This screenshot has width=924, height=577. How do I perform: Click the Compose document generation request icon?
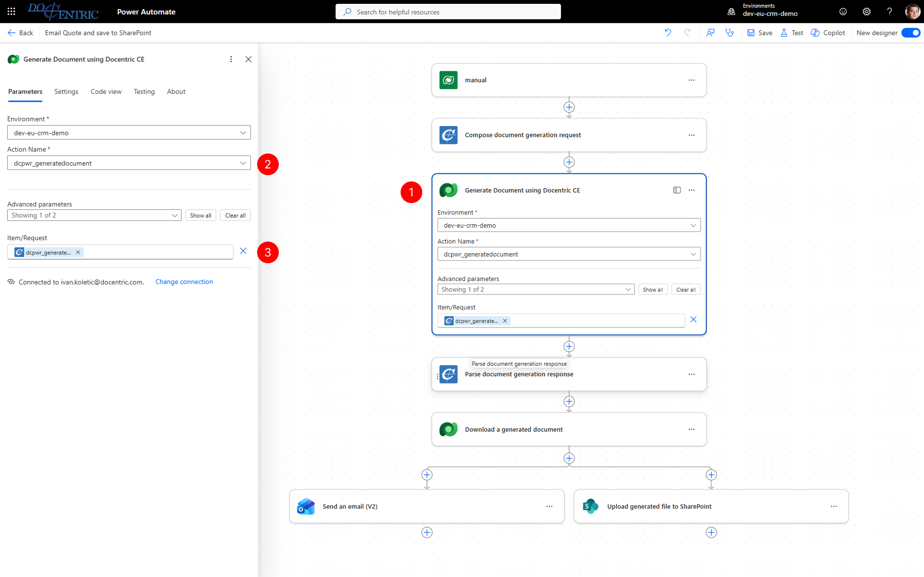pos(449,135)
